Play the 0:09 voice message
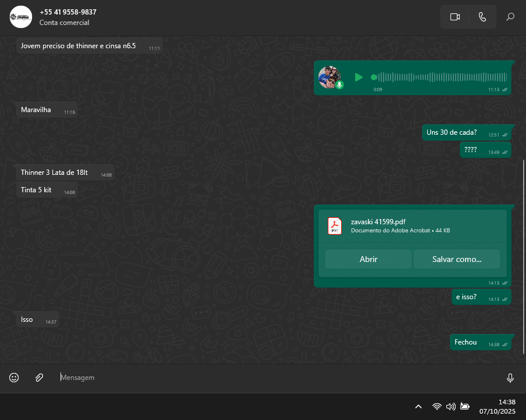The width and height of the screenshot is (526, 420). point(359,77)
